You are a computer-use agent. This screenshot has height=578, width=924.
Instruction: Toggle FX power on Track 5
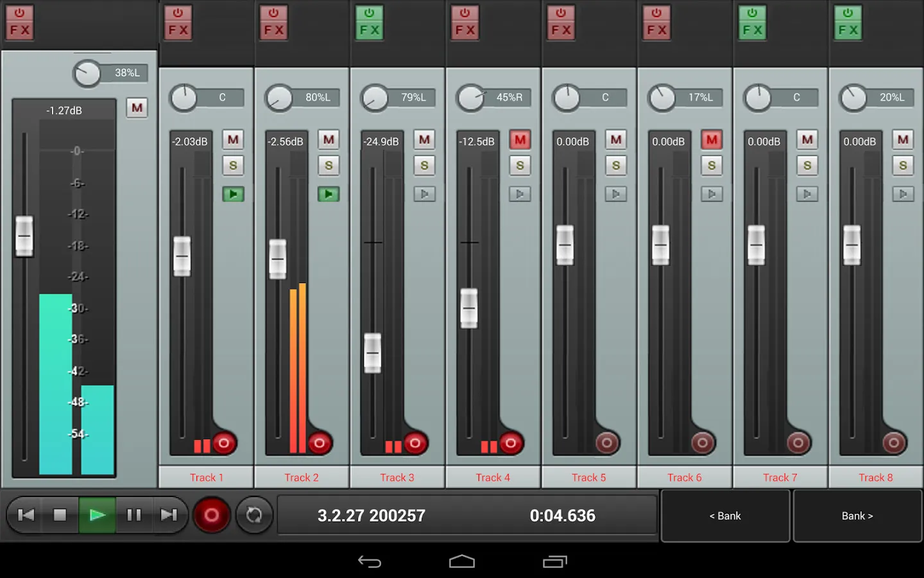(x=561, y=21)
